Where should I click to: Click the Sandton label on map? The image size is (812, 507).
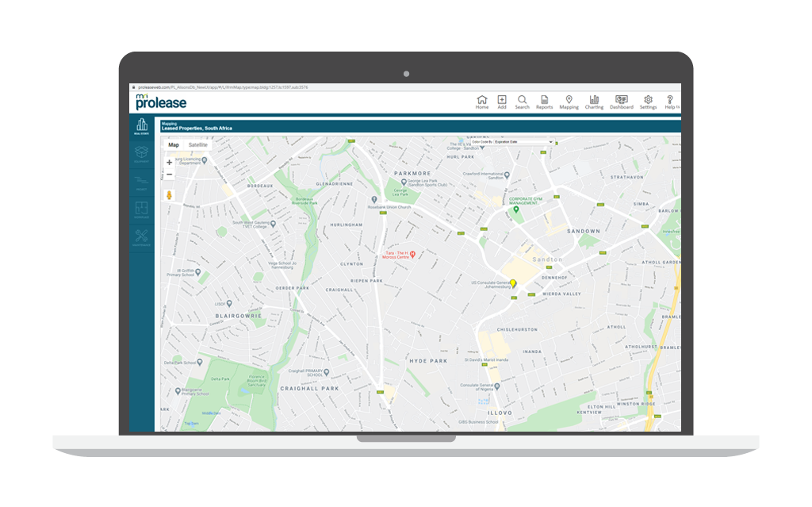(547, 259)
